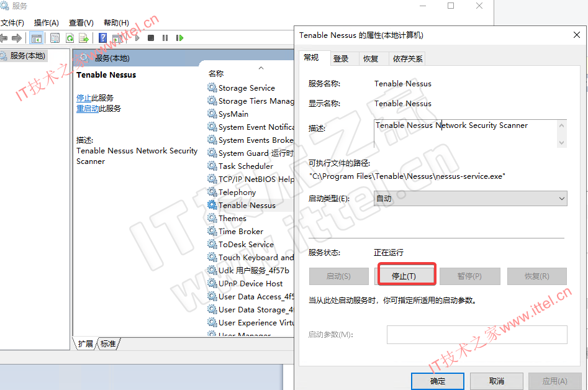The height and width of the screenshot is (390, 588).
Task: Select the System Events Broke… service row
Action: tap(251, 140)
